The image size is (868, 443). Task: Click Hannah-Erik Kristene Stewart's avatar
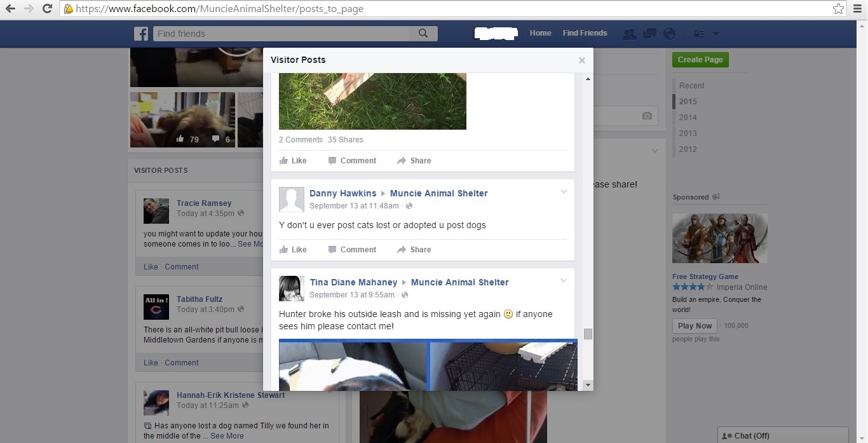pos(156,403)
